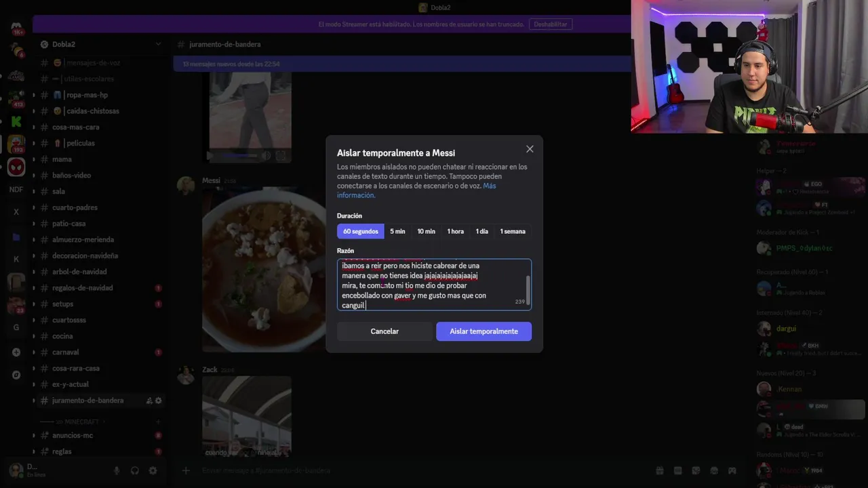Viewport: 868px width, 488px height.
Task: Open server icon with 413 badge
Action: 16,98
